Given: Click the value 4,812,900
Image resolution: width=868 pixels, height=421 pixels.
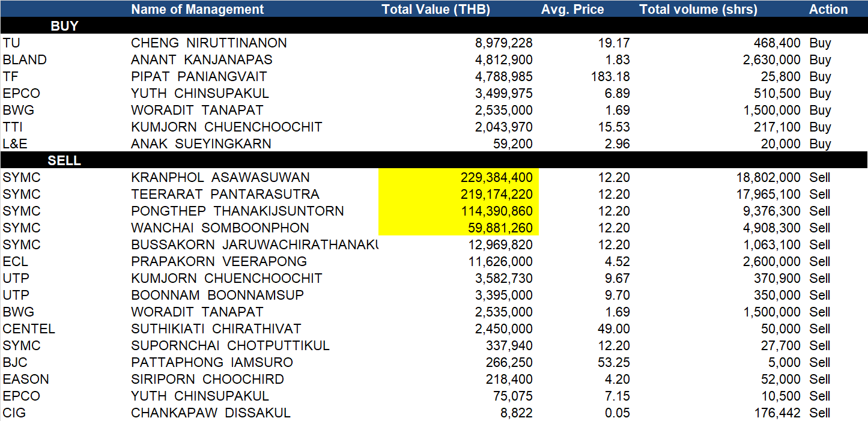Looking at the screenshot, I should tap(503, 59).
